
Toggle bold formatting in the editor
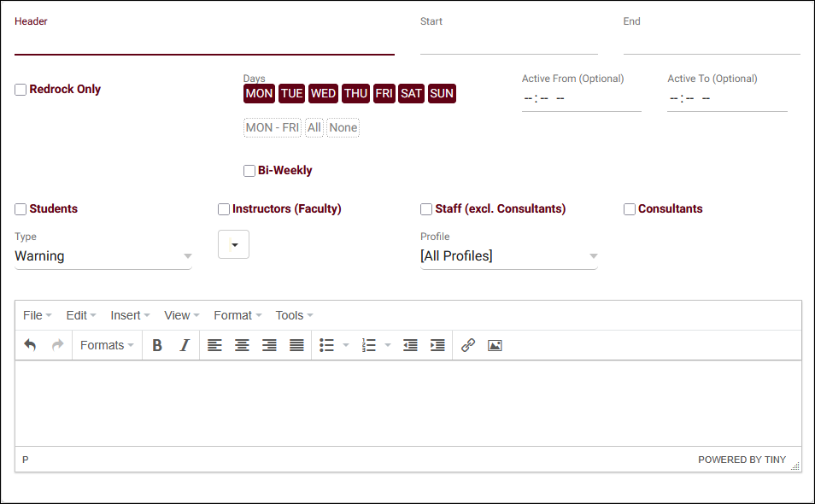157,345
